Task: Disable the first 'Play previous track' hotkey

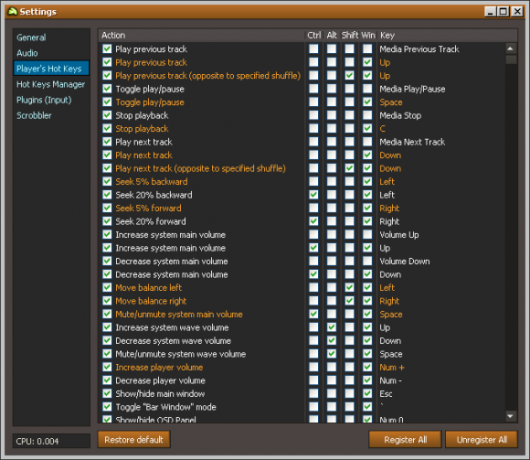Action: point(107,49)
